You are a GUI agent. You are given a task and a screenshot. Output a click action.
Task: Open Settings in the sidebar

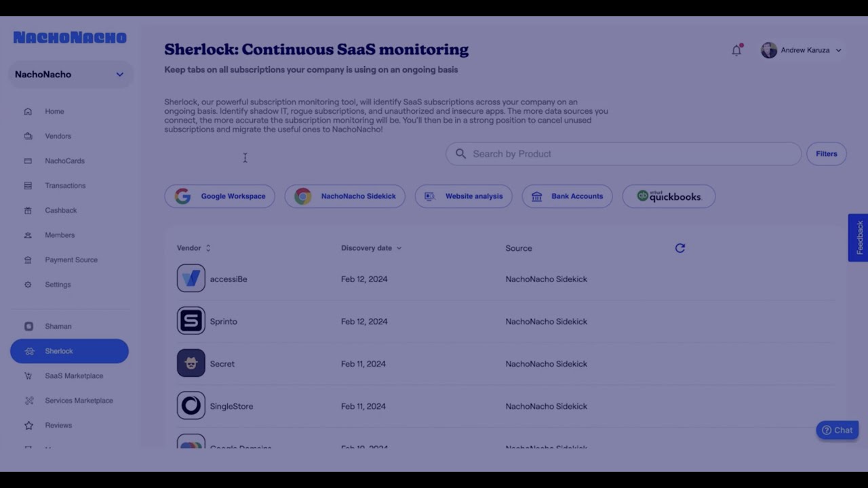(58, 285)
